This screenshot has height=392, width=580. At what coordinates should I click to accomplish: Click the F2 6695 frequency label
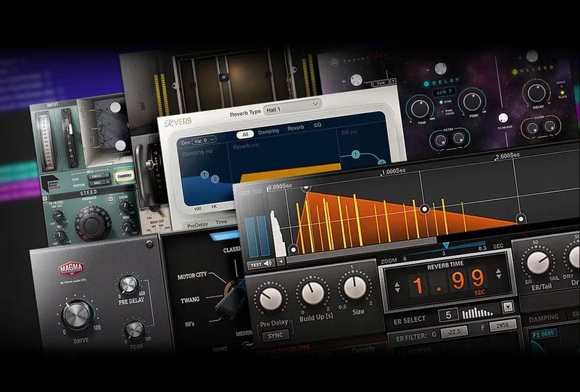(543, 334)
